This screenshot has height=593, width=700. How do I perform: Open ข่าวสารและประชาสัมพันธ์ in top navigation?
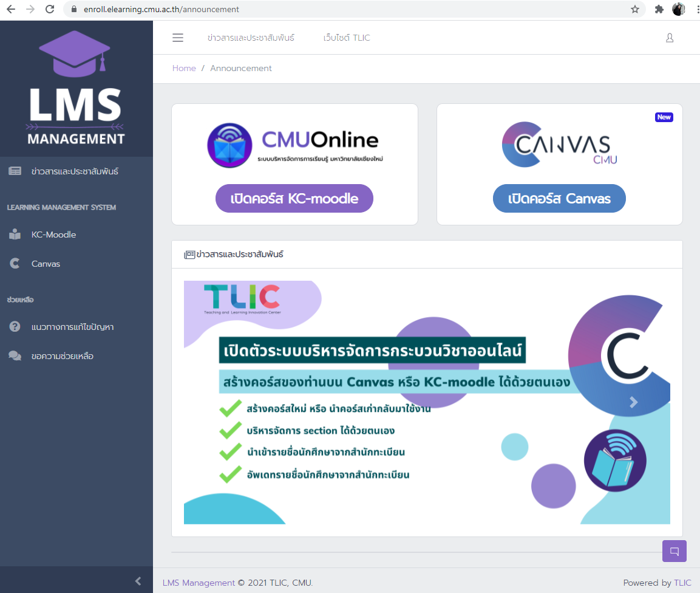pos(251,38)
